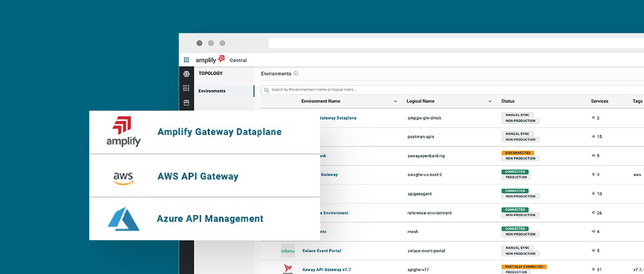Click the Amplify logo in the overlay card
This screenshot has width=644, height=274.
[123, 132]
